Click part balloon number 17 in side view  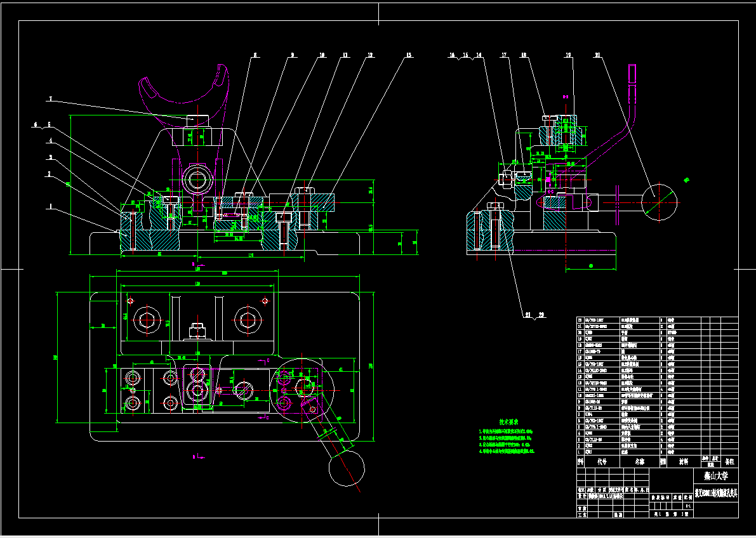[x=505, y=55]
